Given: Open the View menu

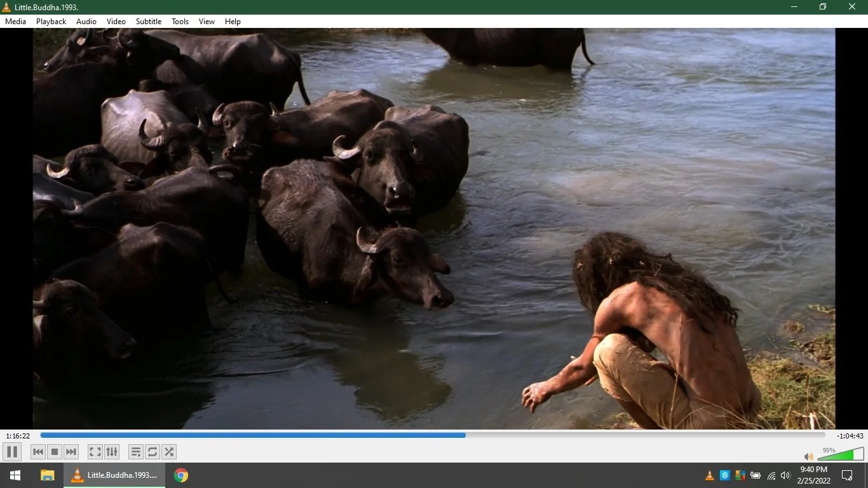Looking at the screenshot, I should [x=207, y=22].
